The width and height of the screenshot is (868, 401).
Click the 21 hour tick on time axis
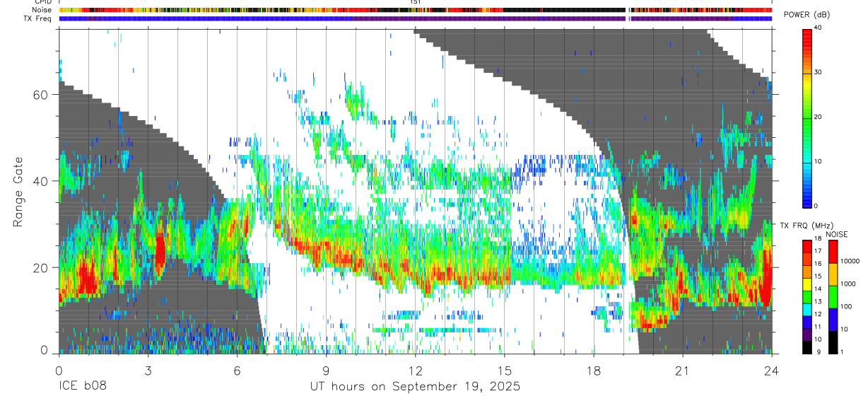pyautogui.click(x=682, y=370)
